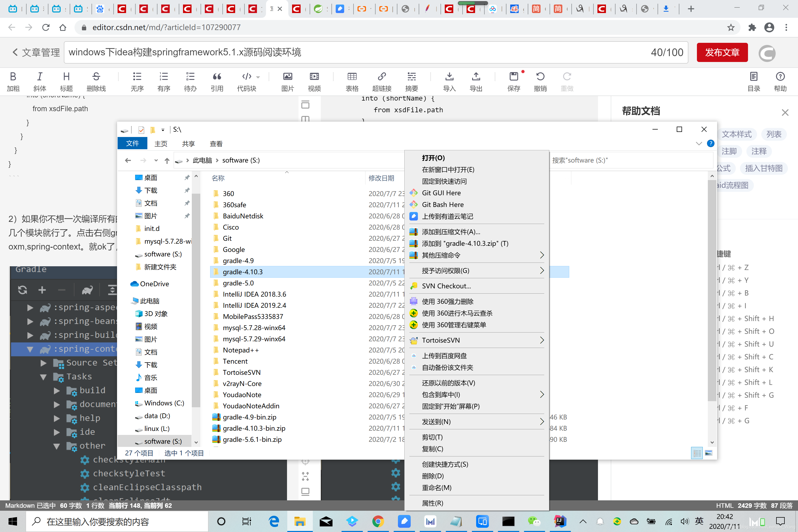Viewport: 798px width, 532px height.
Task: Apply bold formatting in CSDN editor
Action: 13,81
